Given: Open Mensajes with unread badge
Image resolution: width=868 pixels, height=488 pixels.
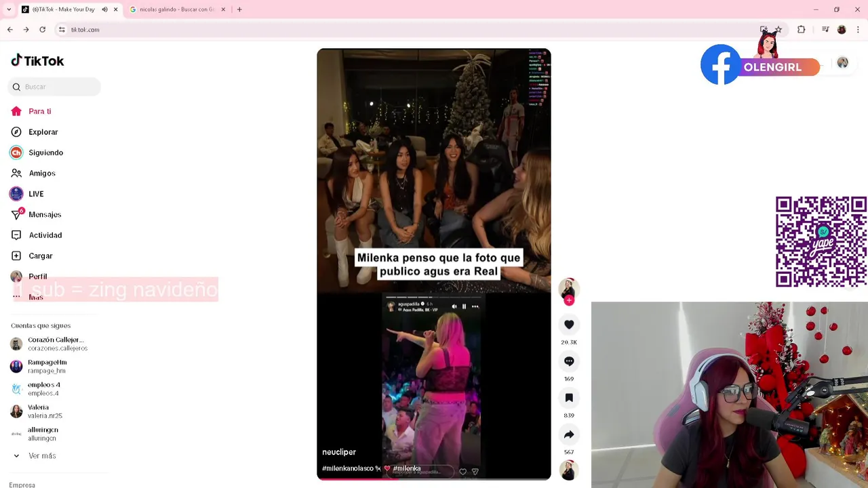Looking at the screenshot, I should [36, 215].
